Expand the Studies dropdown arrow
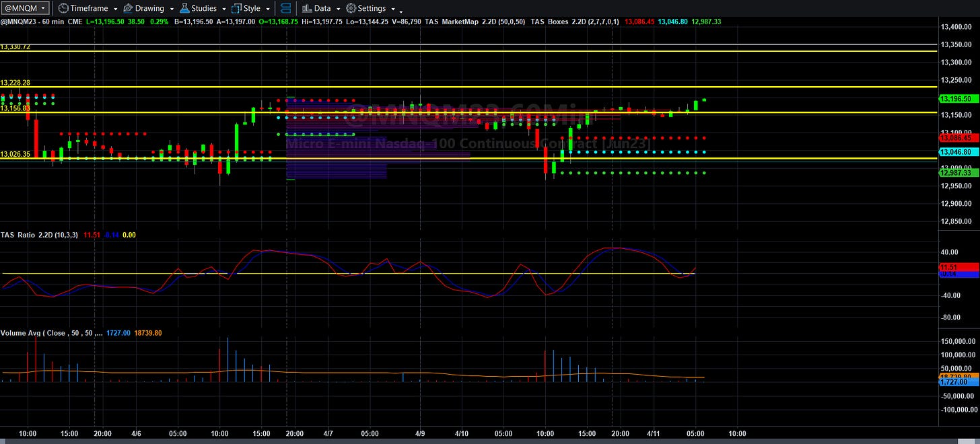 point(223,9)
